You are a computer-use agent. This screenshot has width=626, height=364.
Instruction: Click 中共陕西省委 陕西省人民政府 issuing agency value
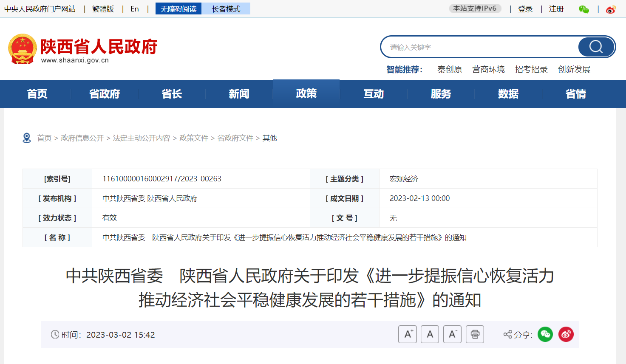[150, 198]
